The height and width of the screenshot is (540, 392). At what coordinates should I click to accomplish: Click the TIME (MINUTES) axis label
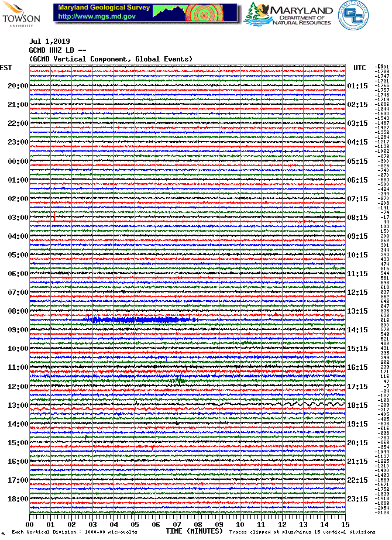point(194,531)
